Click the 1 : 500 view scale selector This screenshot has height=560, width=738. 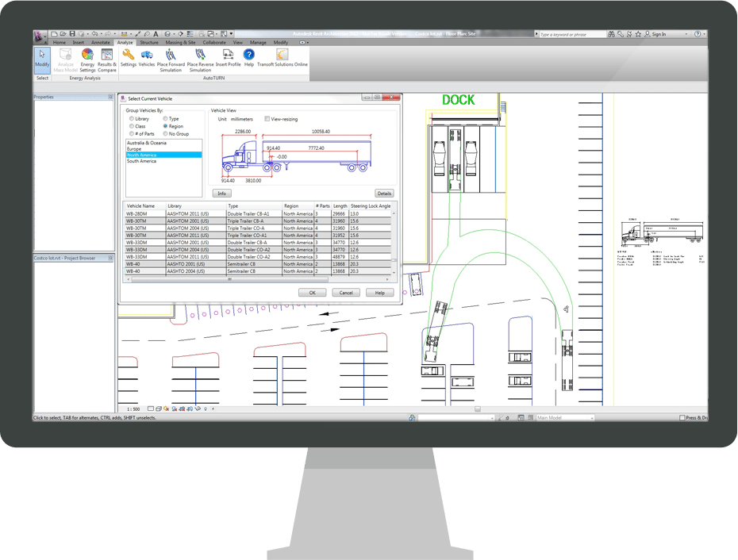point(133,409)
